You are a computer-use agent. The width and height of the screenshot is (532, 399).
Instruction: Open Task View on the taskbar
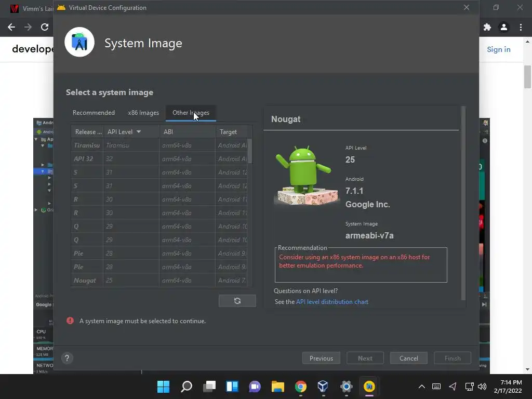[x=209, y=387]
